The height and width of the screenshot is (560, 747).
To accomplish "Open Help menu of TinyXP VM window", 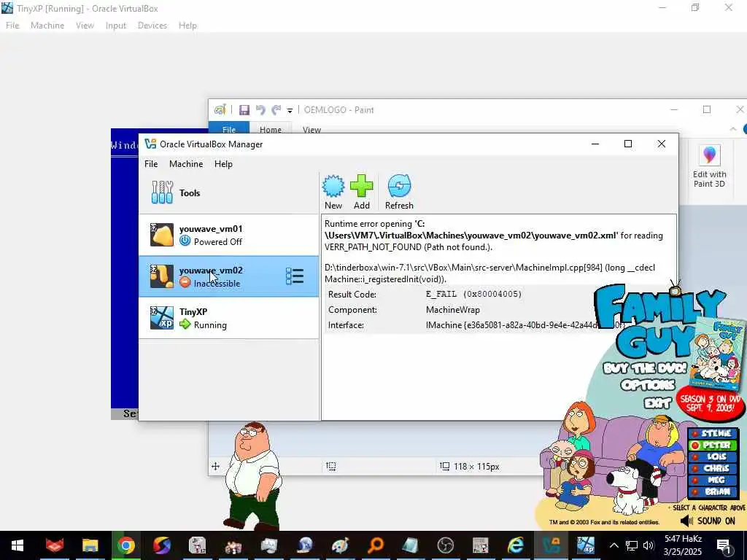I will tap(187, 26).
